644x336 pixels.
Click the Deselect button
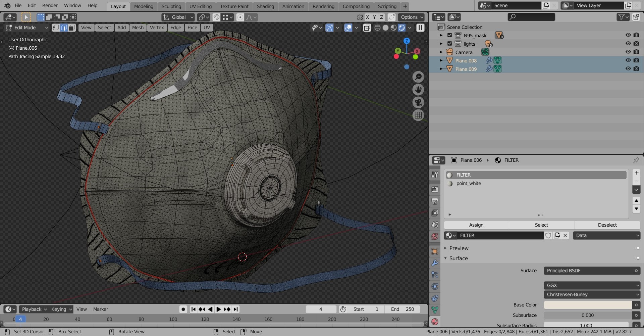pos(607,225)
